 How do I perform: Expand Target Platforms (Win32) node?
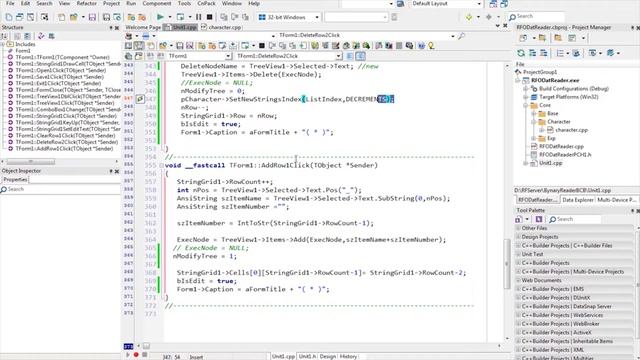pyautogui.click(x=526, y=97)
